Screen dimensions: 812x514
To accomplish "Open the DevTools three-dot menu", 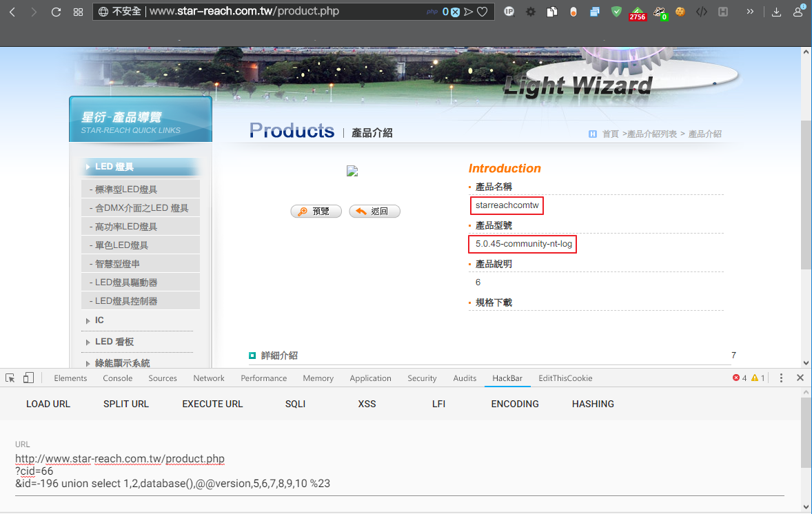I will (x=781, y=378).
